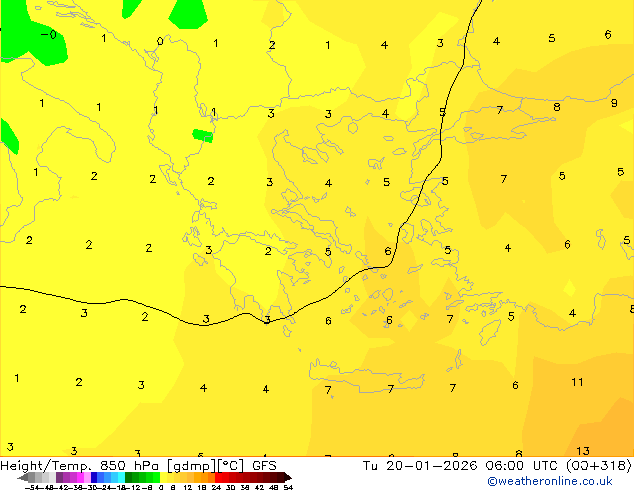Select the "(00+318)" forecast offset text
634x490 pixels.
(598, 466)
